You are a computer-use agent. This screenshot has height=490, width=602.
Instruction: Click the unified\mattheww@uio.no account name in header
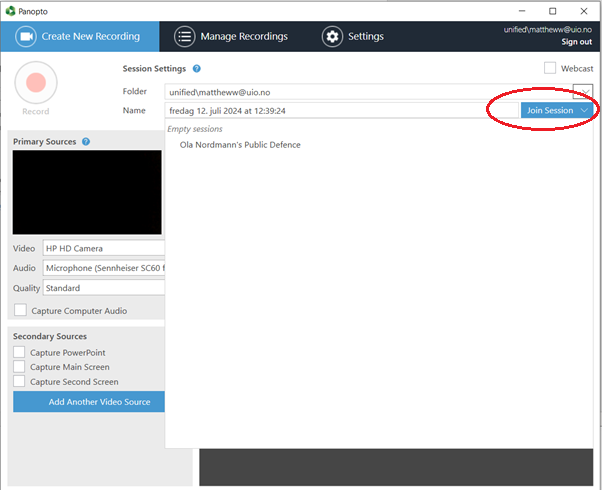pos(547,30)
